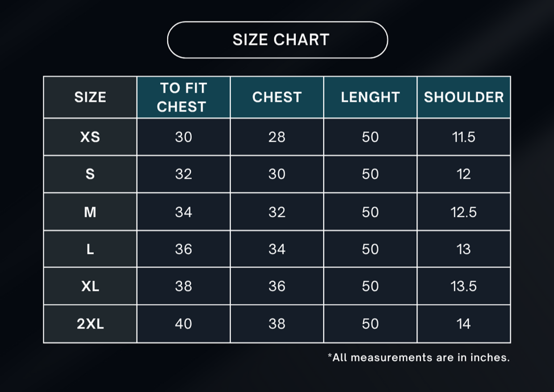Select the 40 to-fit-chest value for 2XL
This screenshot has height=392, width=554.
click(x=183, y=324)
